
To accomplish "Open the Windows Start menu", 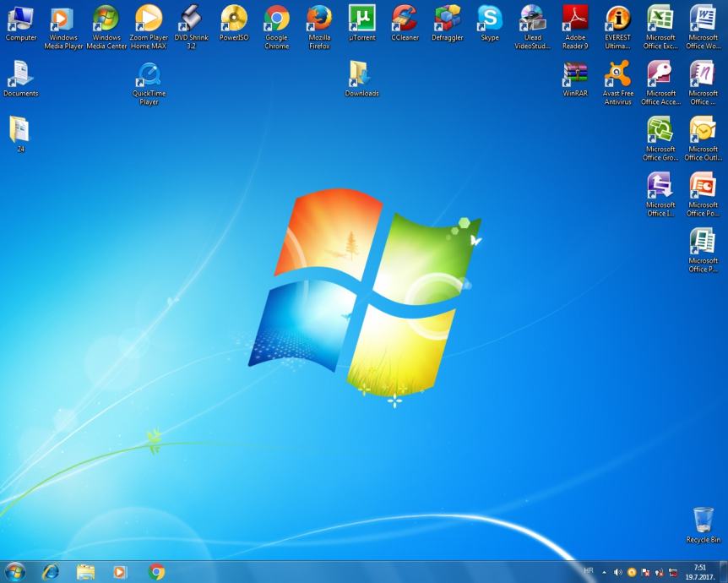I will coord(14,572).
